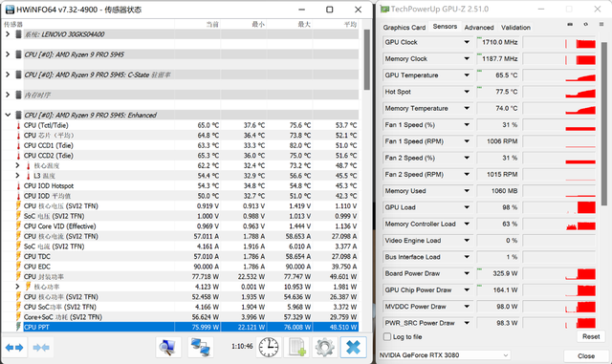Open the NVIDIA GeForce RTX 3080 selector
This screenshot has height=364, width=612.
445,355
